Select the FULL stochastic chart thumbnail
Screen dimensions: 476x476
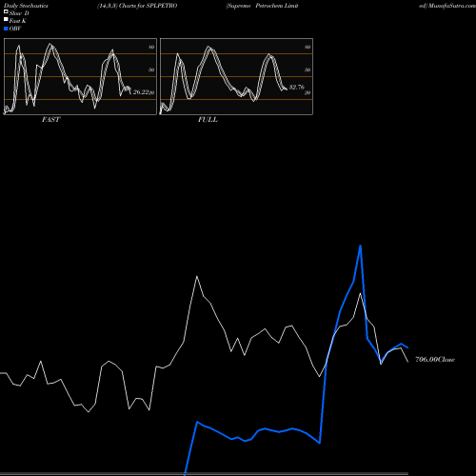(x=236, y=76)
